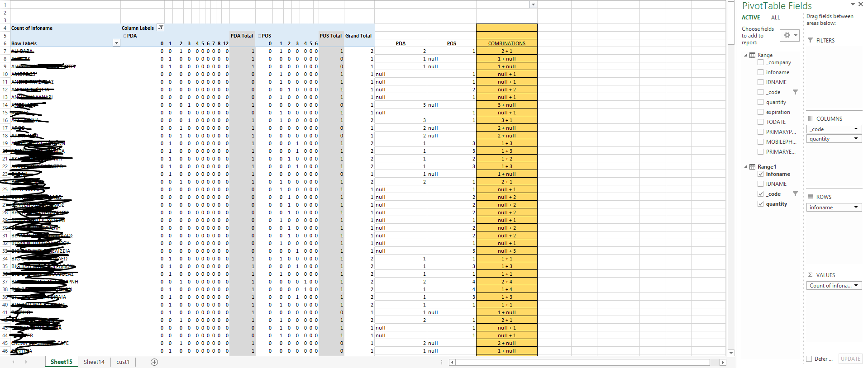Image resolution: width=868 pixels, height=368 pixels.
Task: Select the Grand Total header cell
Action: 358,36
